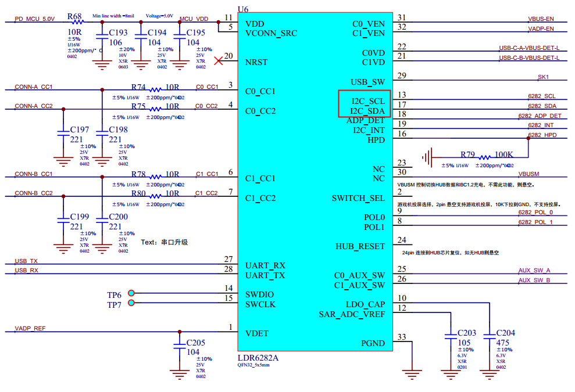
Task: Click the ground symbol left of R79
Action: pyautogui.click(x=427, y=156)
